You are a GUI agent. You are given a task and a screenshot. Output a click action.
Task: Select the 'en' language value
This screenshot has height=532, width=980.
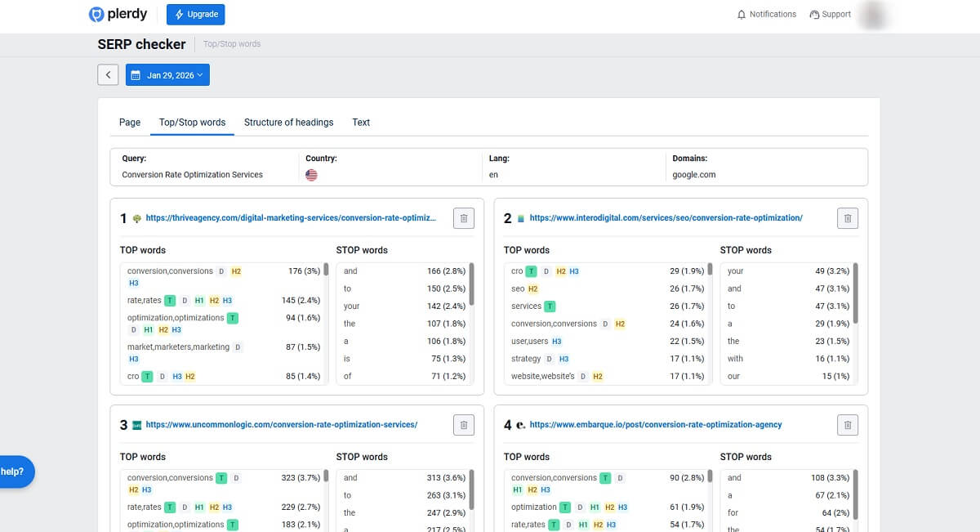click(493, 175)
